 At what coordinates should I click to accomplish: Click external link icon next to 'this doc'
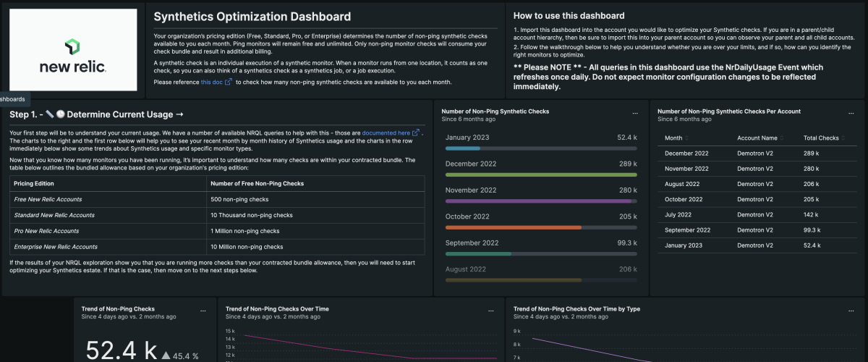coord(229,83)
